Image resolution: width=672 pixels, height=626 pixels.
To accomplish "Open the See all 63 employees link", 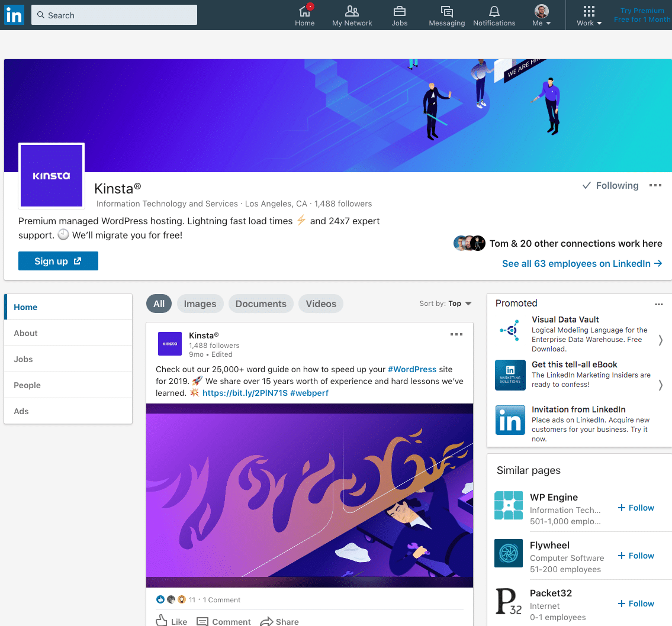I will tap(582, 263).
